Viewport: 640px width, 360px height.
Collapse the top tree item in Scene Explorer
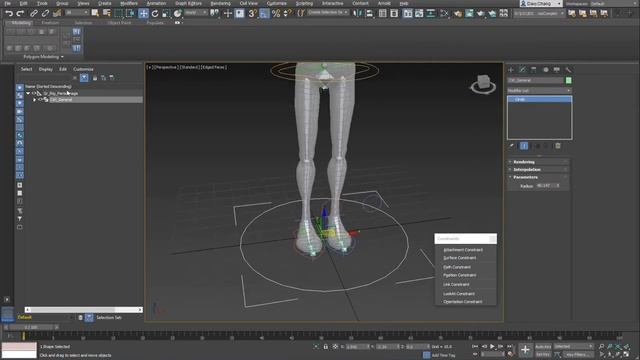click(28, 93)
